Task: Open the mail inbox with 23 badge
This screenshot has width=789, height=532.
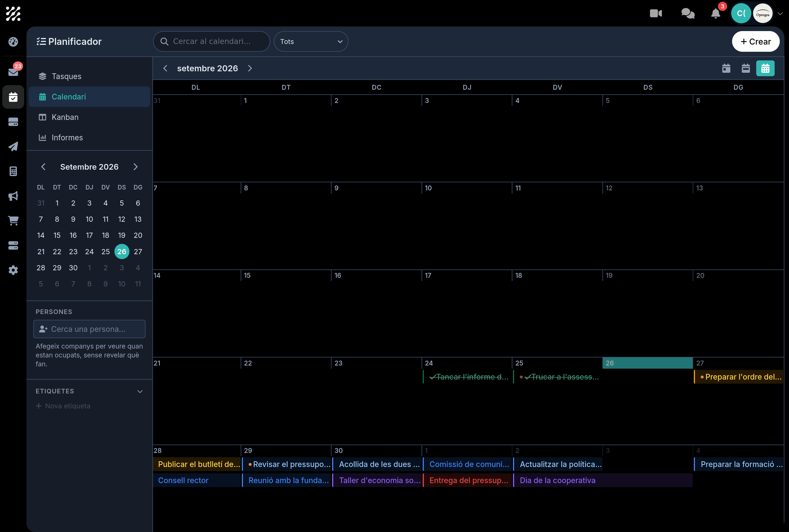Action: pyautogui.click(x=13, y=72)
